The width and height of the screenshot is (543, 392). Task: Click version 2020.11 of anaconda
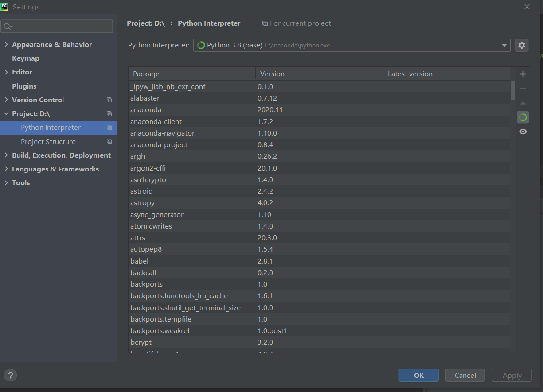coord(270,109)
